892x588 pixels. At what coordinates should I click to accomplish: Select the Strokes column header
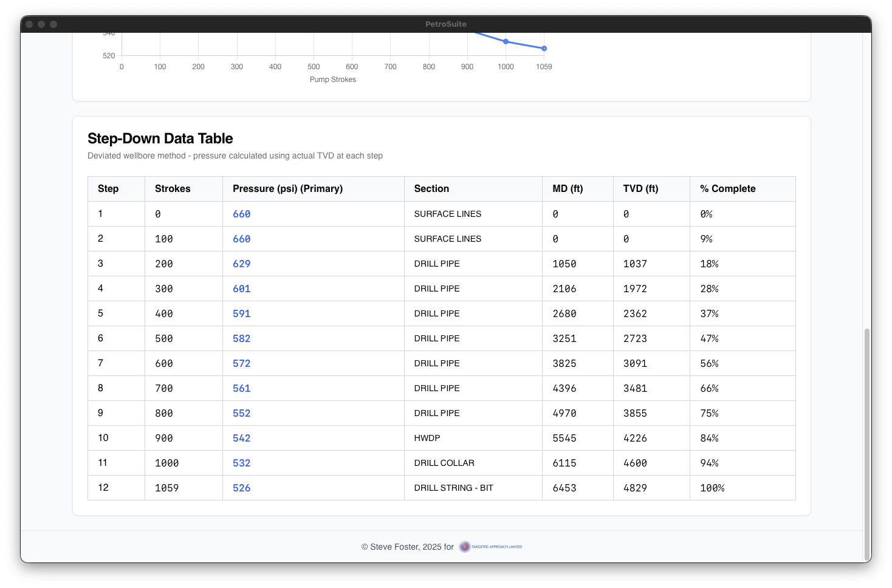point(173,188)
